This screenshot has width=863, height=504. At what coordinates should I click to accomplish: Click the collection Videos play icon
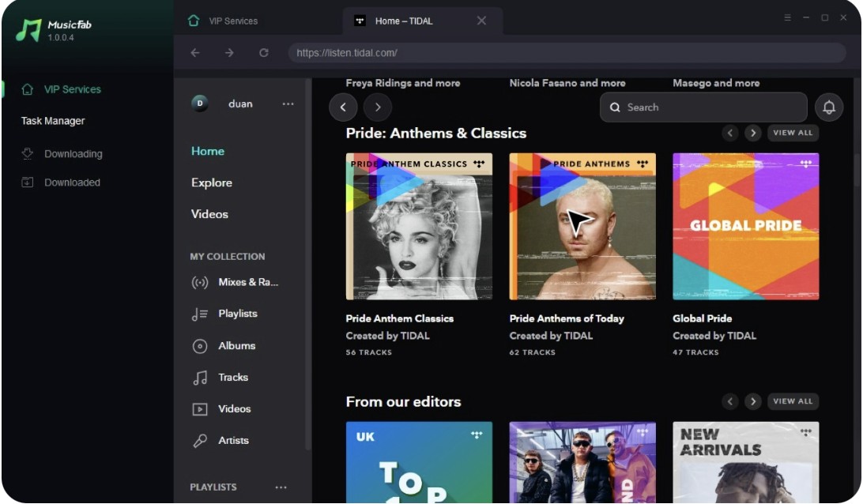pos(200,409)
